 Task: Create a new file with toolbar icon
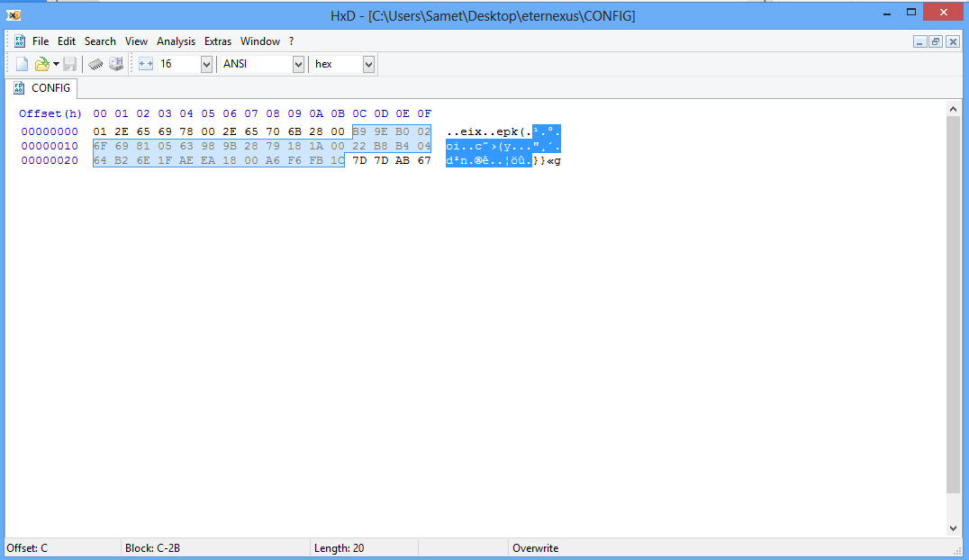coord(22,64)
